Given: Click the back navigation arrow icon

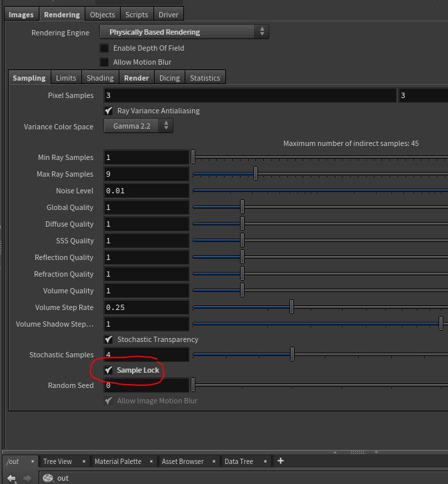Looking at the screenshot, I should [x=11, y=478].
